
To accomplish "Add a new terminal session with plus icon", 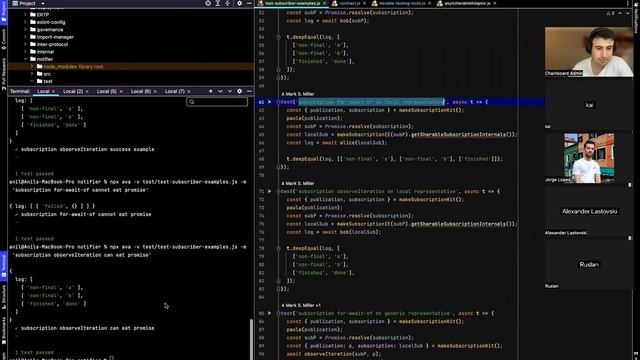I will 211,91.
